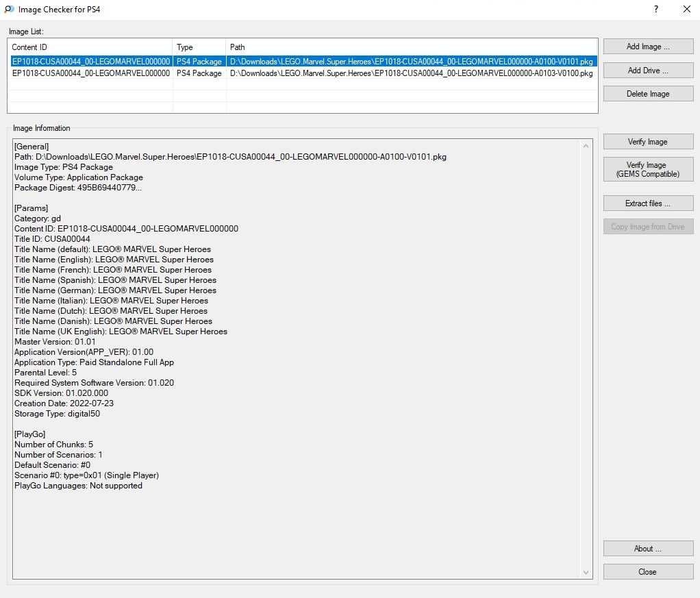This screenshot has width=700, height=598.
Task: Click the Content ID cell in second row
Action: point(90,73)
